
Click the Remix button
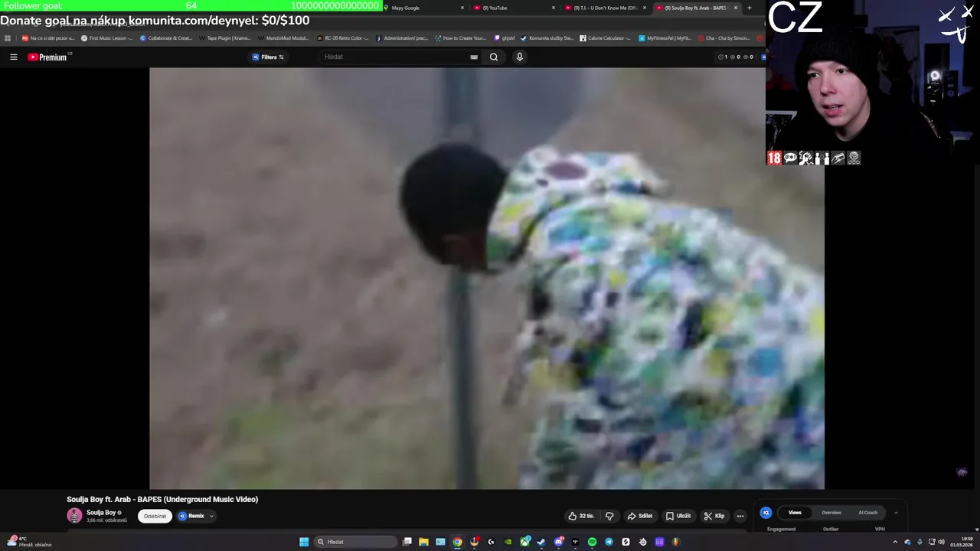[192, 516]
